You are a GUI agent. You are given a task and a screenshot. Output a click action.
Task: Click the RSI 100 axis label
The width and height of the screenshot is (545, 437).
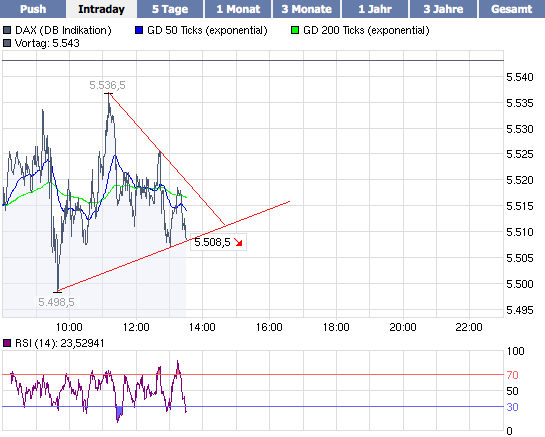click(515, 351)
